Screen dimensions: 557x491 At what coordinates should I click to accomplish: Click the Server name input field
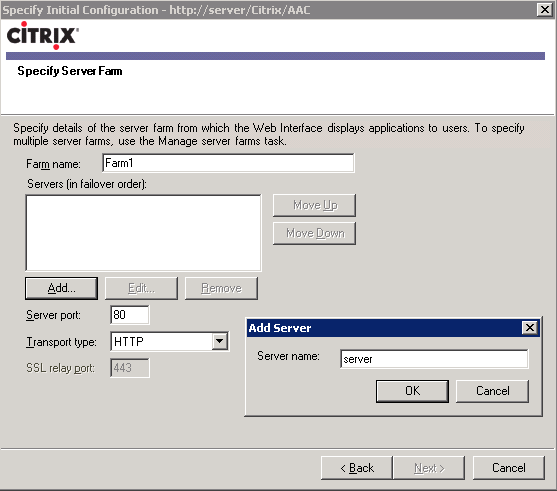[434, 359]
